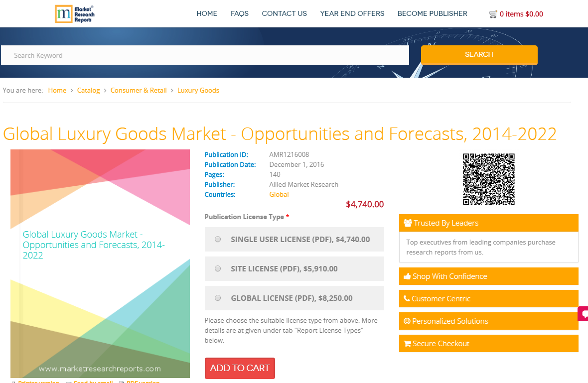Click the phone icon beside Customer Centric
This screenshot has width=588, height=383.
pos(407,299)
